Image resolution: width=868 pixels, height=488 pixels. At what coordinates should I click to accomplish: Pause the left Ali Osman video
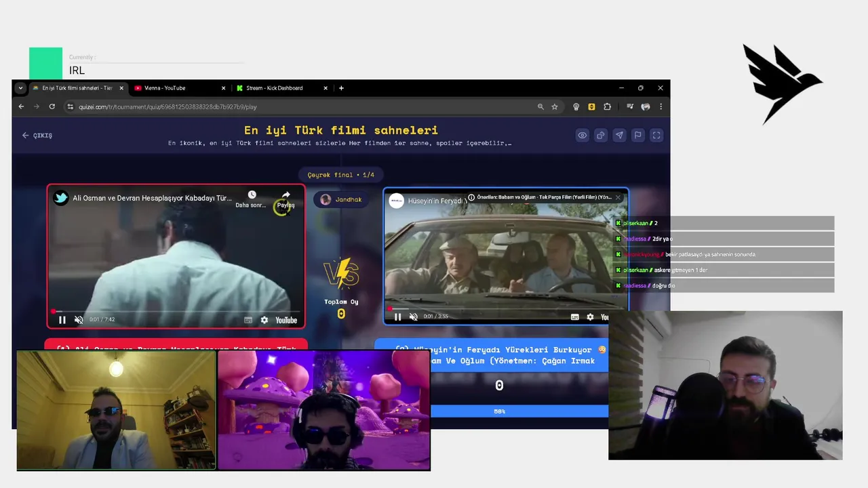coord(62,320)
